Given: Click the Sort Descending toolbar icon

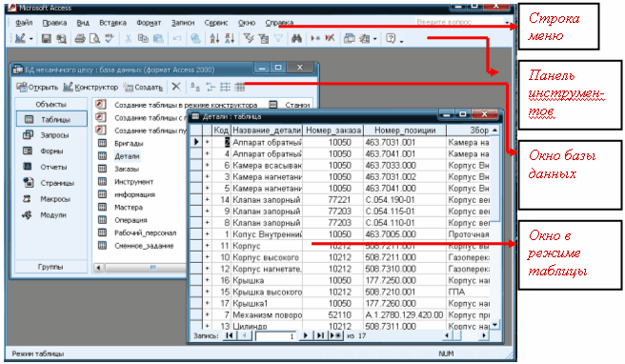Looking at the screenshot, I should point(230,39).
